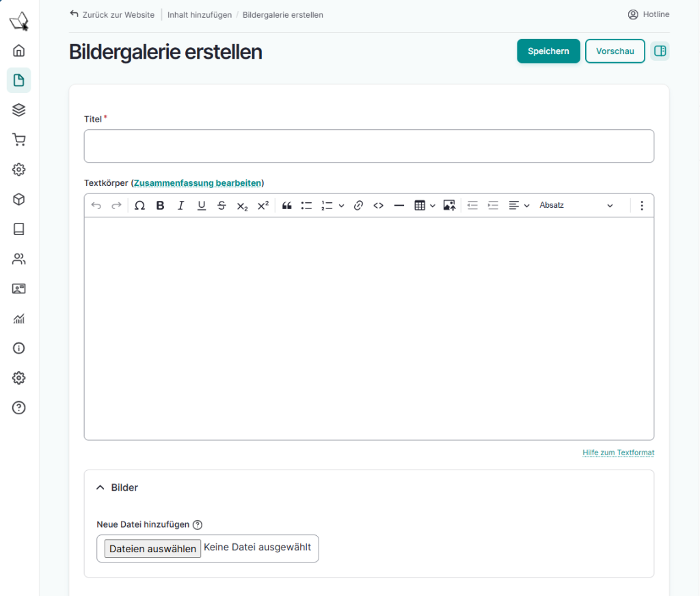The image size is (700, 596).
Task: Open the help question mark in sidebar
Action: click(x=19, y=408)
